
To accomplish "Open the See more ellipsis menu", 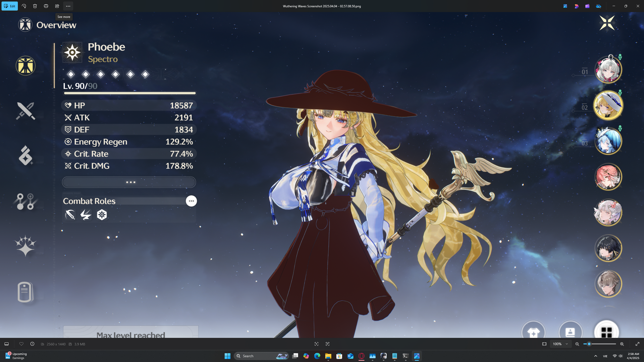I will click(68, 6).
